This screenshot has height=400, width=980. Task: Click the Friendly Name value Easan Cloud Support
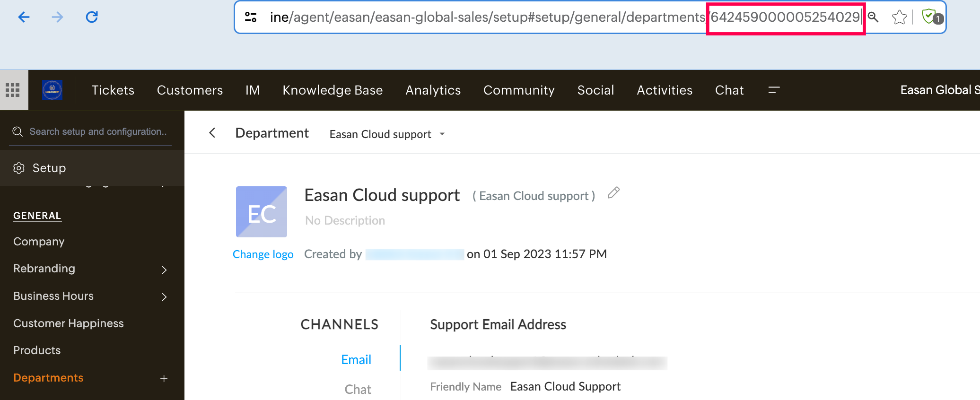(565, 387)
